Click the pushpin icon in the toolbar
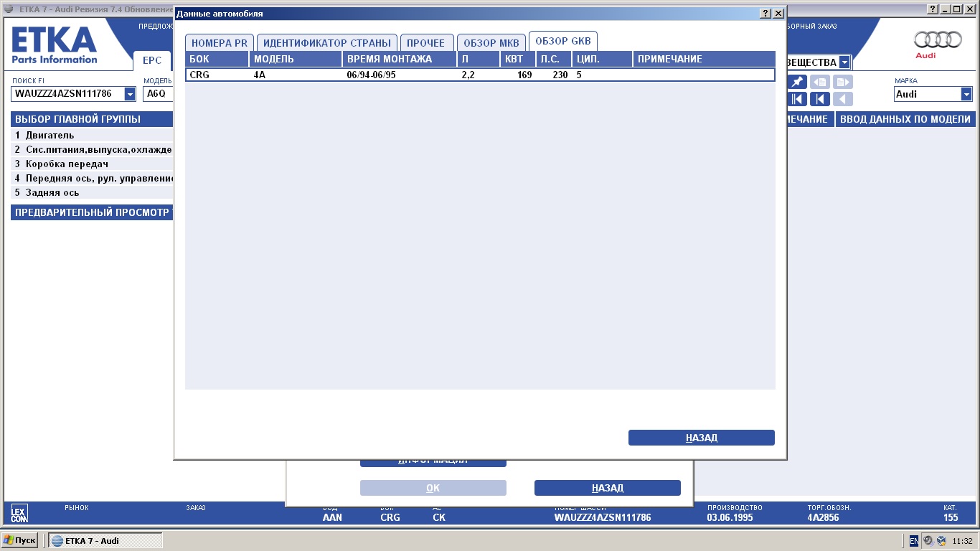 [797, 82]
